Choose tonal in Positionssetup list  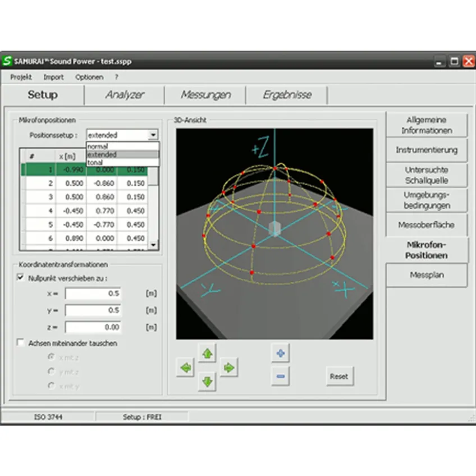pyautogui.click(x=122, y=162)
